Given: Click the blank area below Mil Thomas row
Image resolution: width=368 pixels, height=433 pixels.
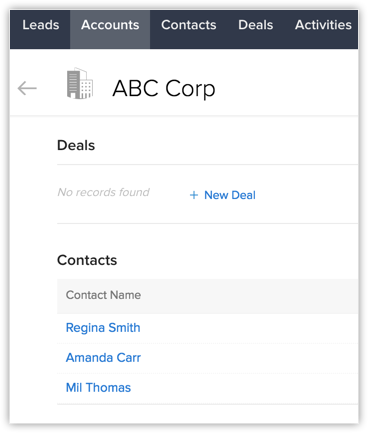Looking at the screenshot, I should click(x=207, y=414).
